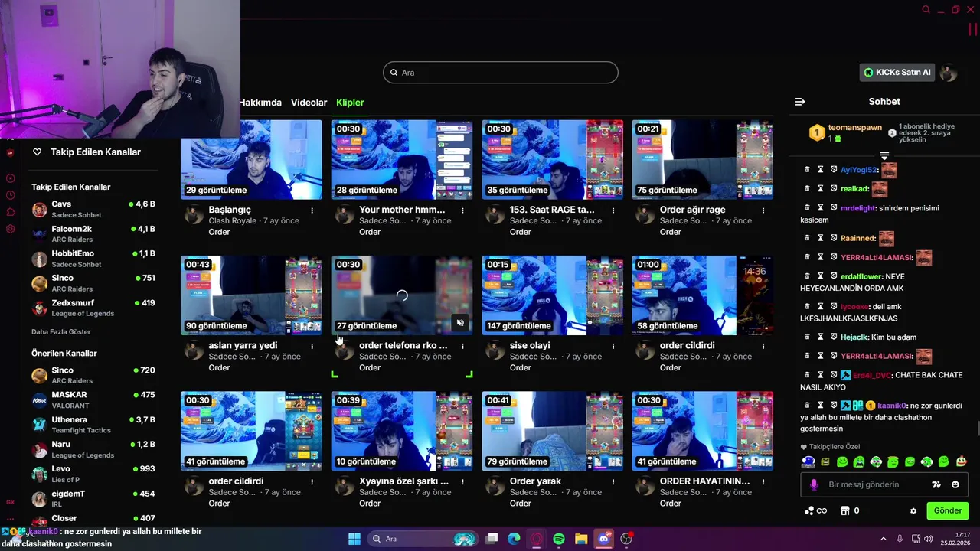Click Task View icon on taskbar
This screenshot has width=980, height=551.
[x=492, y=539]
